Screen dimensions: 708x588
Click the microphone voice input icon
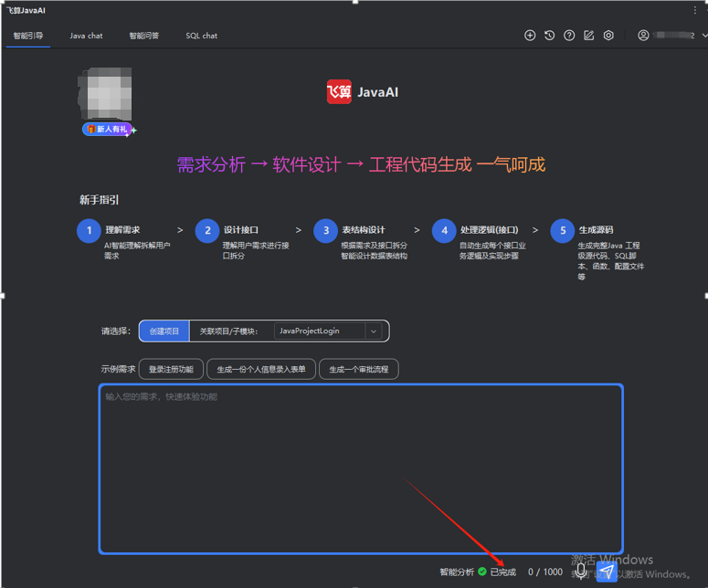(581, 572)
